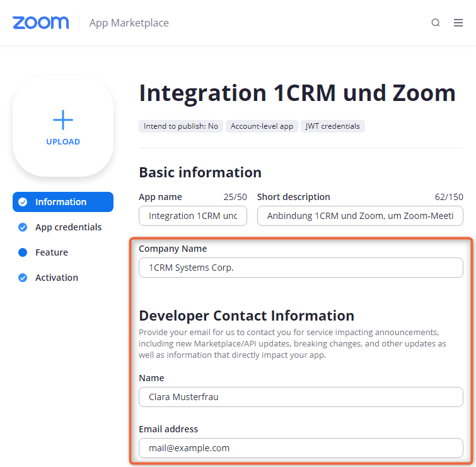The width and height of the screenshot is (476, 467).
Task: Click the UPLOAD label
Action: pyautogui.click(x=63, y=141)
